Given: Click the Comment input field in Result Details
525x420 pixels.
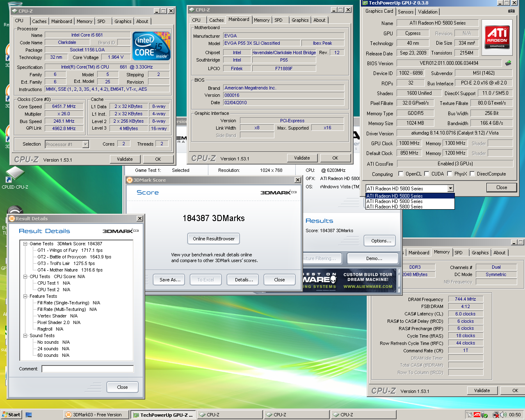Looking at the screenshot, I should coord(87,369).
